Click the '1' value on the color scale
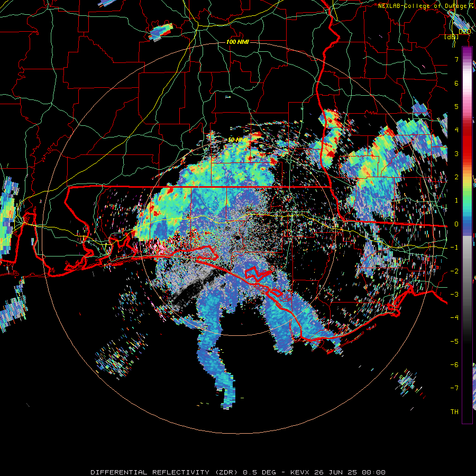Viewport: 476px width, 476px height. [456, 200]
